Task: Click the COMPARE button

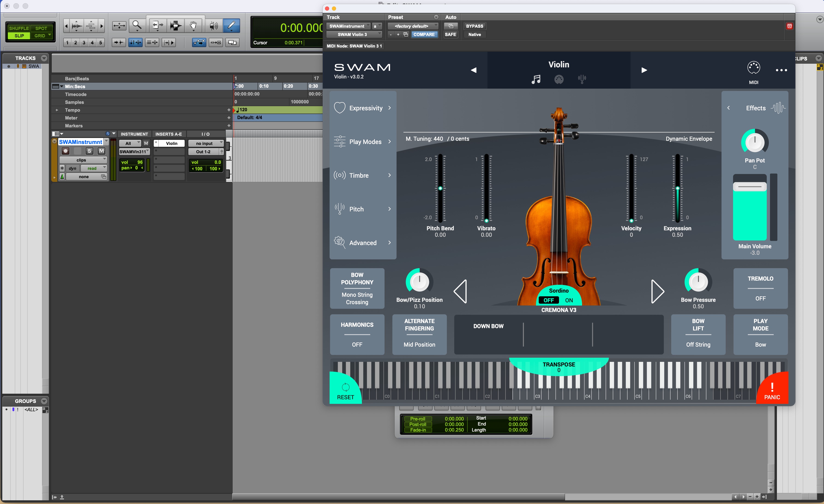Action: click(424, 34)
